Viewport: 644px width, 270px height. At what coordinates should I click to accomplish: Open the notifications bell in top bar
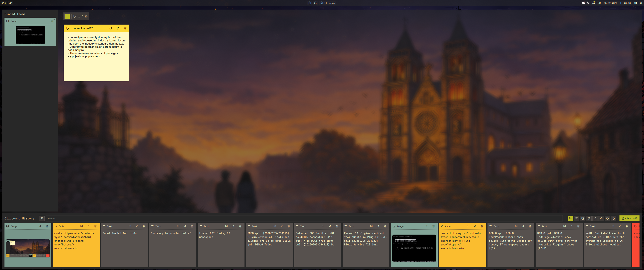(x=593, y=3)
